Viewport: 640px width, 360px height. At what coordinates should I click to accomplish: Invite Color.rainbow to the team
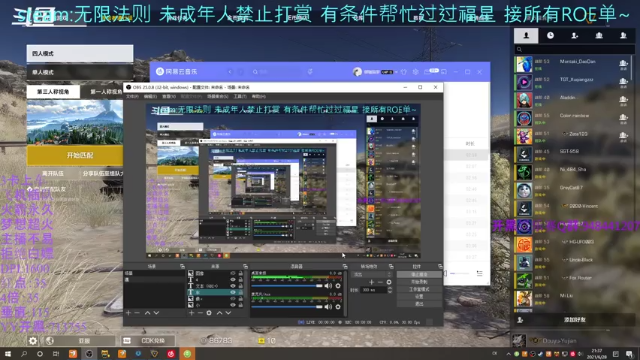(x=623, y=118)
